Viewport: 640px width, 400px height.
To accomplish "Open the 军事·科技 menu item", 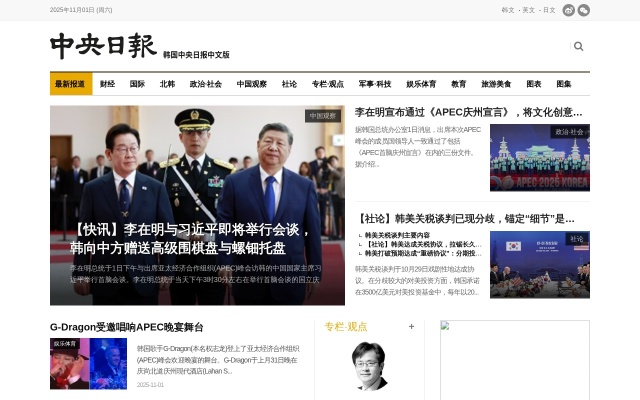I will point(375,84).
